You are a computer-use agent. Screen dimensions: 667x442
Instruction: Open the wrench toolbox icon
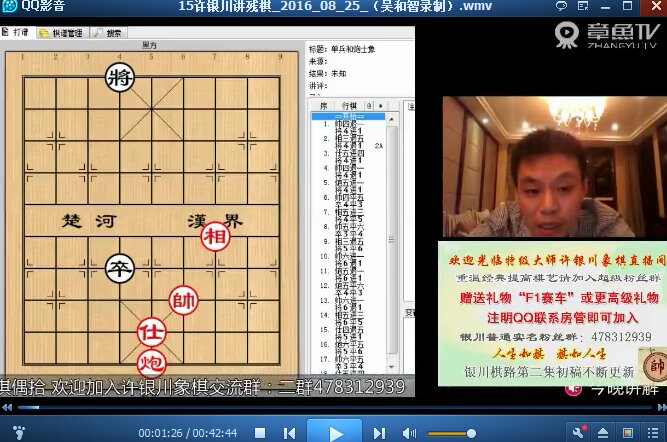pos(579,433)
